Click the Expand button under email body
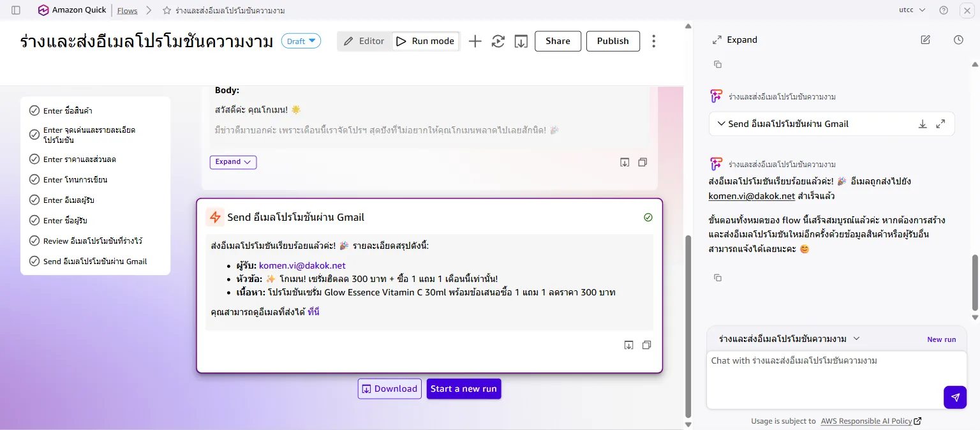This screenshot has height=430, width=980. click(233, 162)
